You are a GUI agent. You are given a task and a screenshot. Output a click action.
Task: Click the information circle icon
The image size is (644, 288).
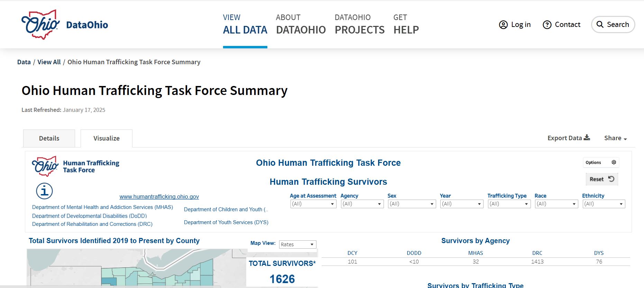tap(45, 191)
